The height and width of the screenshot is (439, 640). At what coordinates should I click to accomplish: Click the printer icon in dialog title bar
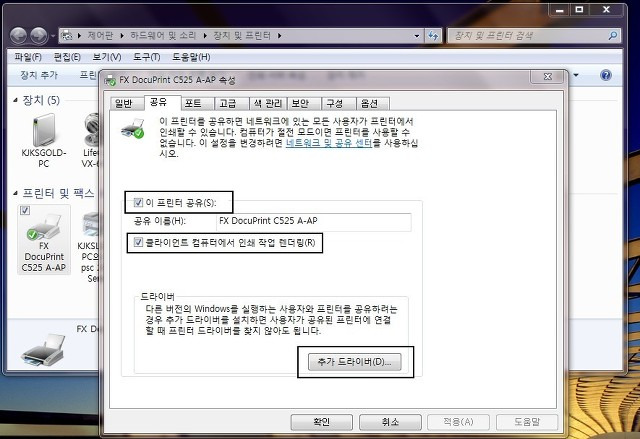(x=110, y=80)
